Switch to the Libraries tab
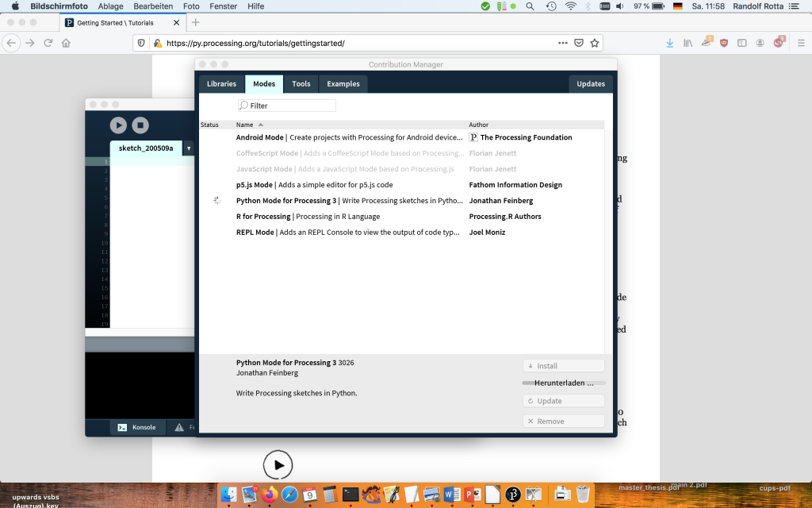The height and width of the screenshot is (508, 812). pyautogui.click(x=221, y=84)
